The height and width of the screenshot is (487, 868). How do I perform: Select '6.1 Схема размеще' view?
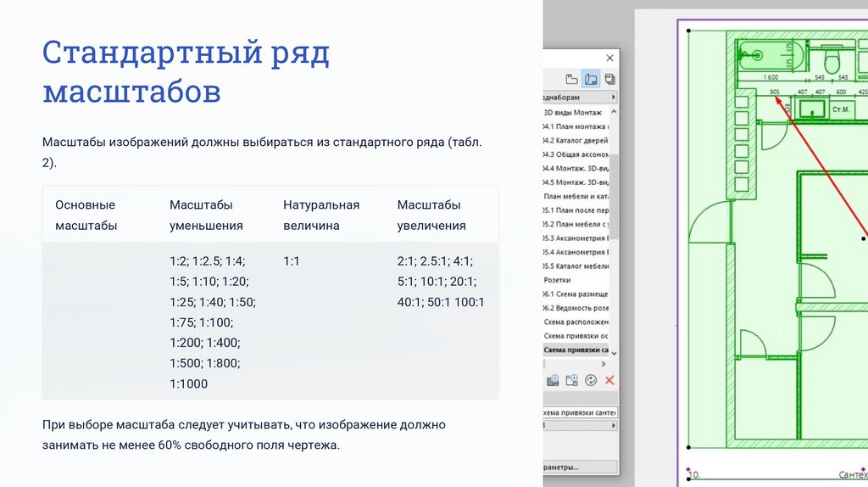[576, 294]
